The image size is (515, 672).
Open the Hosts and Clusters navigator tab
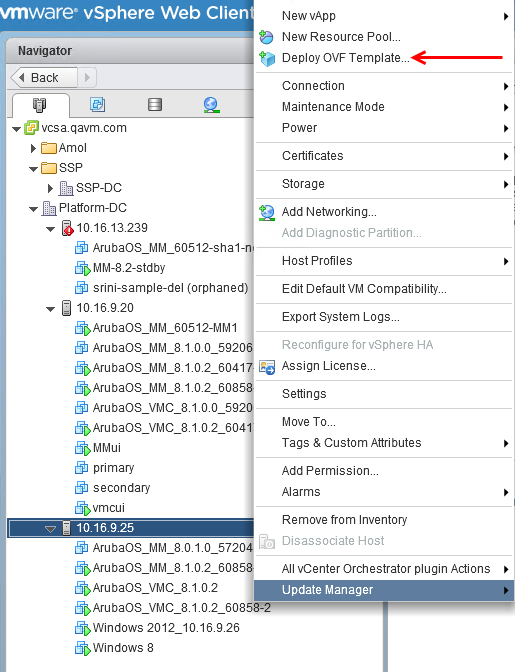click(x=39, y=105)
